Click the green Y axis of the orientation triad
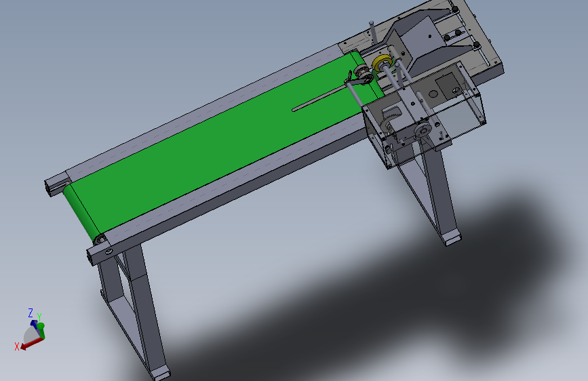 coord(41,330)
